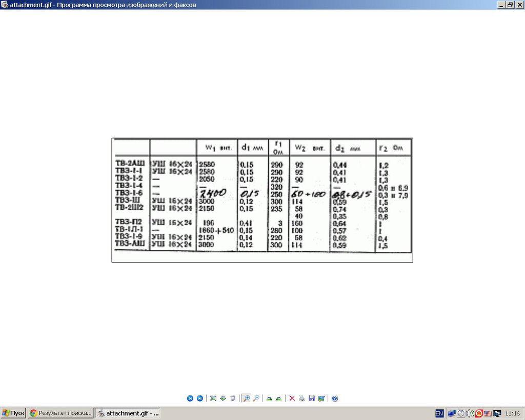
Task: Go to the next image
Action: pyautogui.click(x=200, y=398)
